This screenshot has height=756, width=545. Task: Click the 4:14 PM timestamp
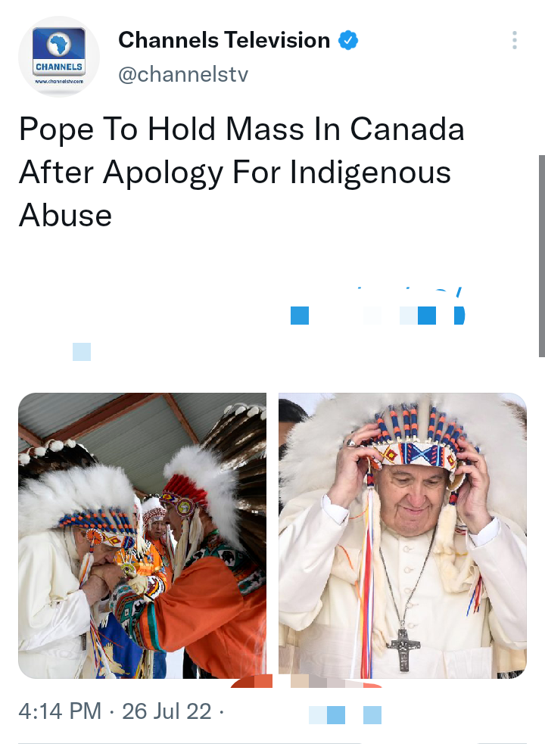pos(61,711)
